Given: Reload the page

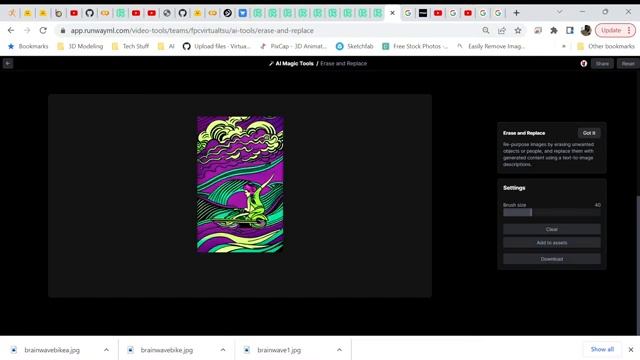Looking at the screenshot, I should point(43,30).
